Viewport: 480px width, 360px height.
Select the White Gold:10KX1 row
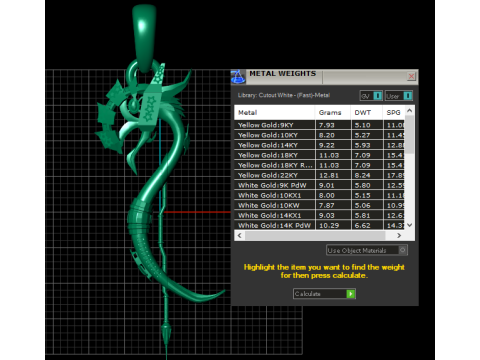[320, 195]
